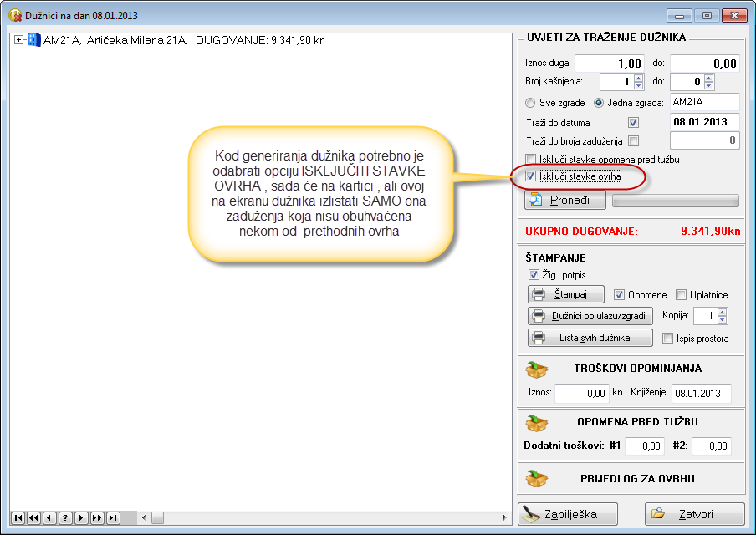Uncheck the Opomene checkbox
Screen dimensions: 756x535
(619, 295)
